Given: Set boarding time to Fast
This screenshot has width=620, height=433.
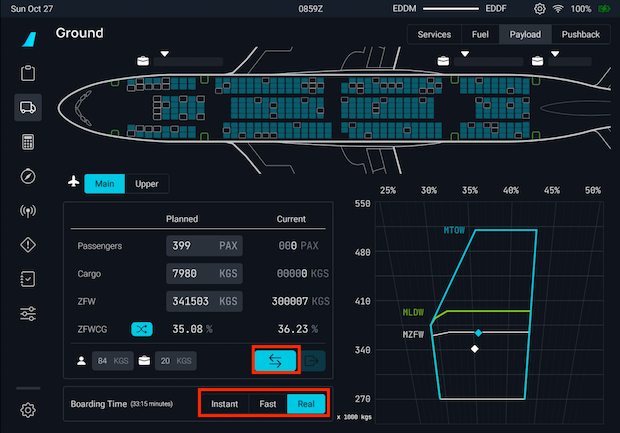Looking at the screenshot, I should pos(267,404).
